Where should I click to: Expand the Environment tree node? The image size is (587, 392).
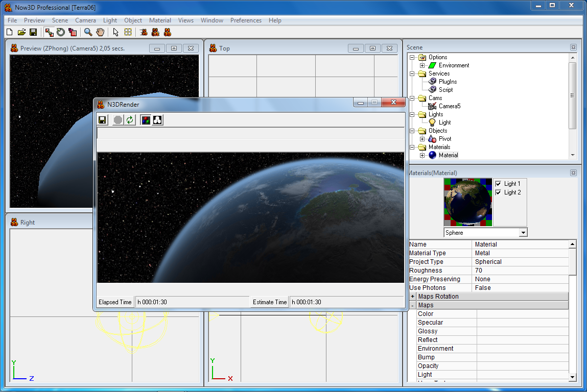pos(422,65)
